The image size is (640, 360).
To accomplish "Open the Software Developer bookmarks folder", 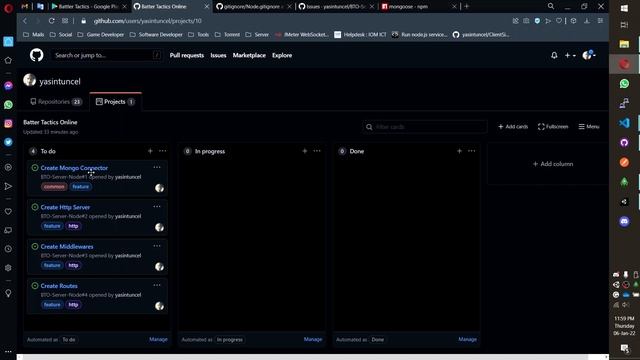I will (x=156, y=35).
